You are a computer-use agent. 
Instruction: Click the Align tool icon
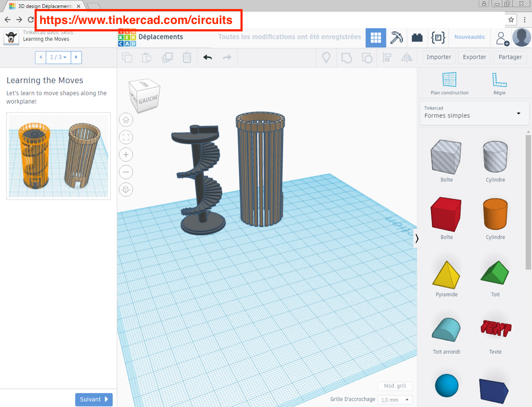387,57
